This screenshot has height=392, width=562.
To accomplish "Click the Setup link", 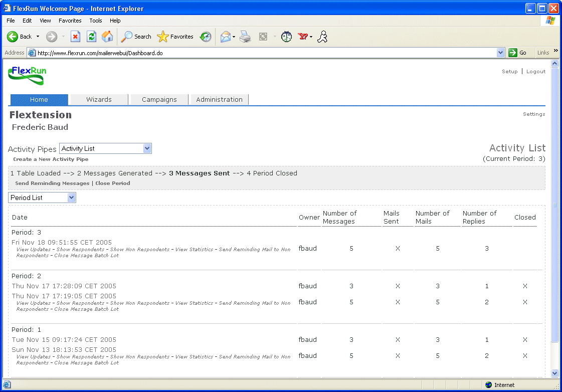I will click(x=510, y=72).
